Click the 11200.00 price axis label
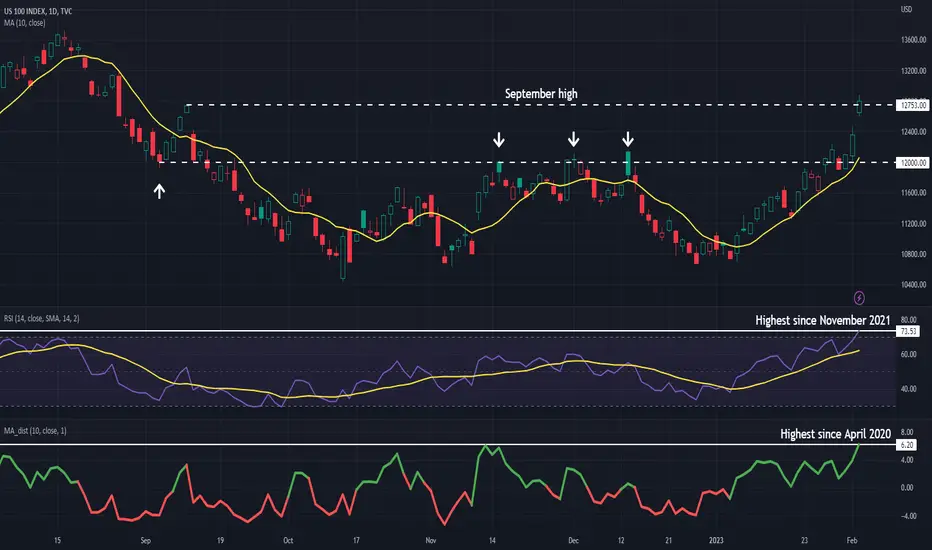932x550 pixels. (914, 224)
